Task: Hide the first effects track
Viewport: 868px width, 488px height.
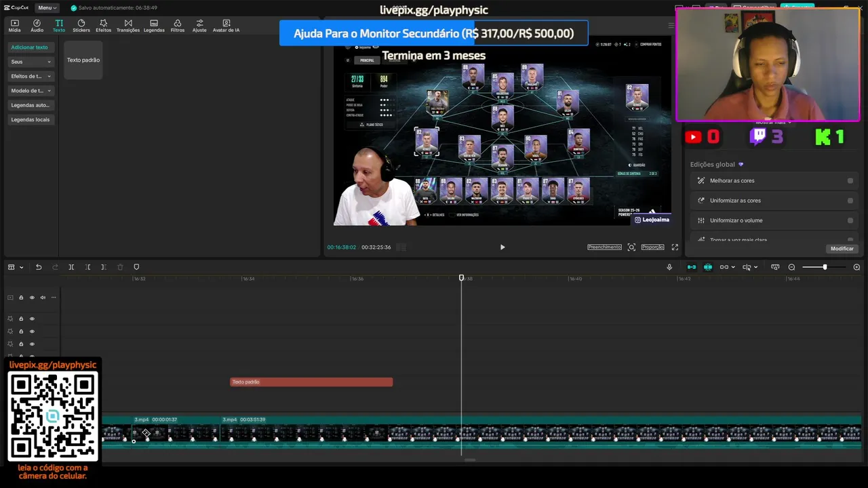Action: (x=32, y=319)
